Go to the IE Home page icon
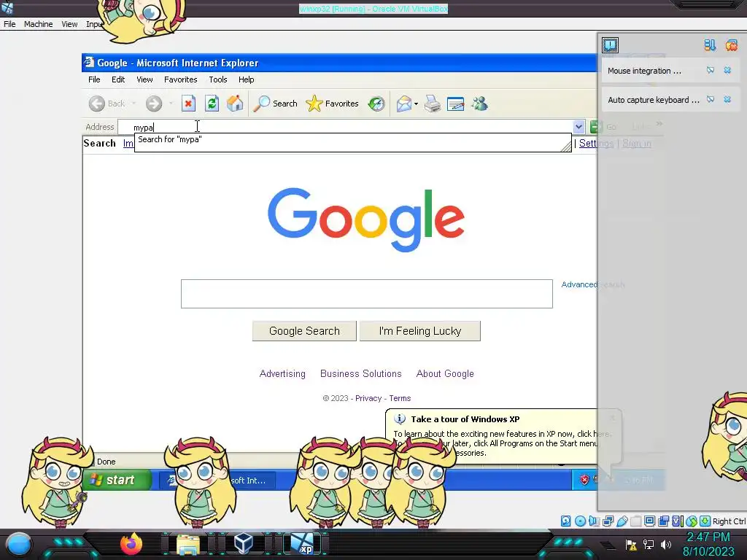747x560 pixels. pyautogui.click(x=235, y=104)
